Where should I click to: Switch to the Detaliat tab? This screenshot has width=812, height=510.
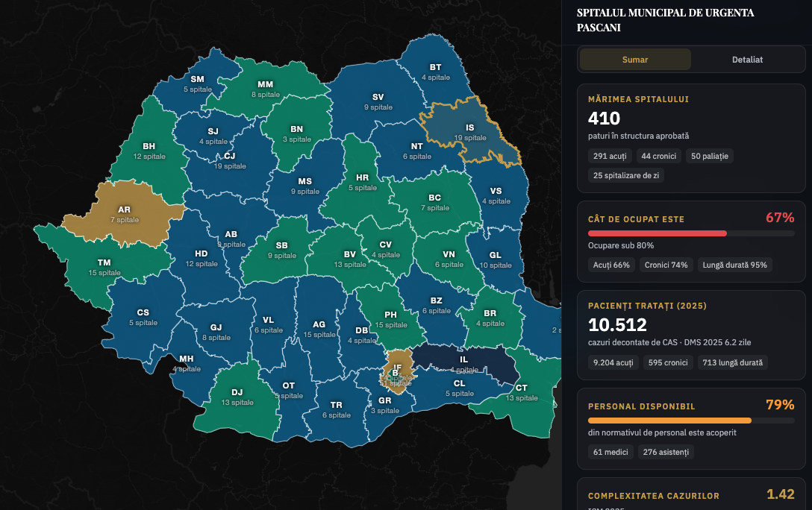tap(747, 60)
